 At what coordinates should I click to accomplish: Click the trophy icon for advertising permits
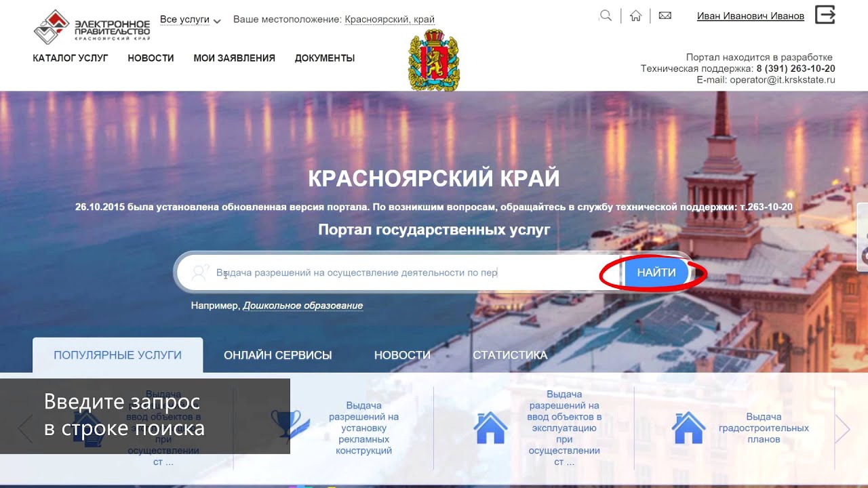(x=290, y=426)
